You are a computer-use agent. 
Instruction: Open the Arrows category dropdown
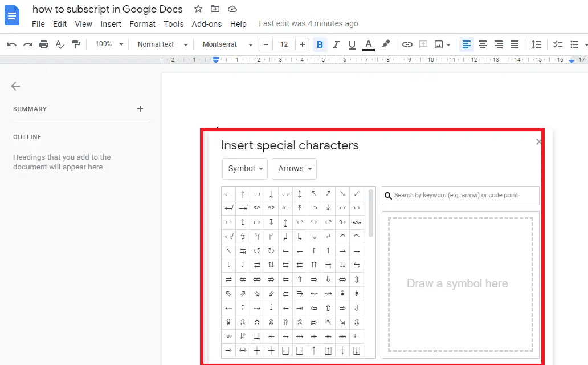click(294, 168)
